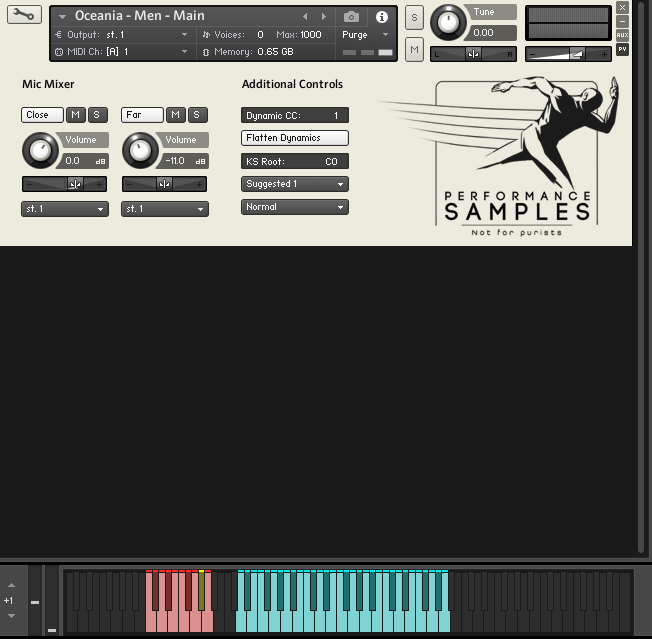Click the Tune 0.00 value field
The image size is (652, 639).
tap(493, 33)
